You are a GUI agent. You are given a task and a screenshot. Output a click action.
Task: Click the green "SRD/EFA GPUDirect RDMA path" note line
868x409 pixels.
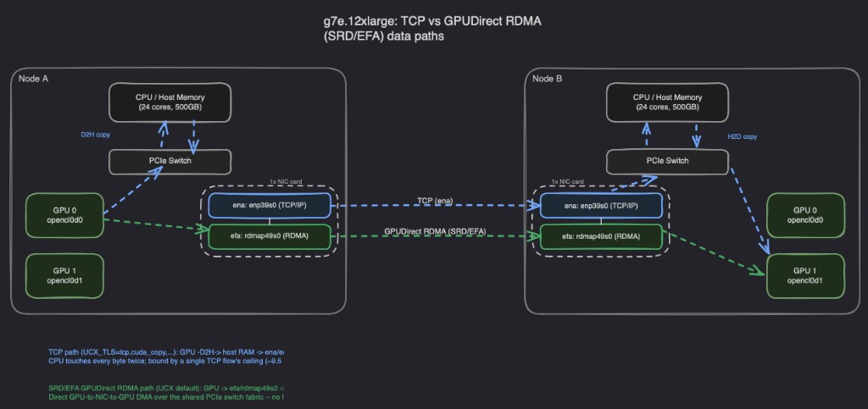[x=166, y=388]
